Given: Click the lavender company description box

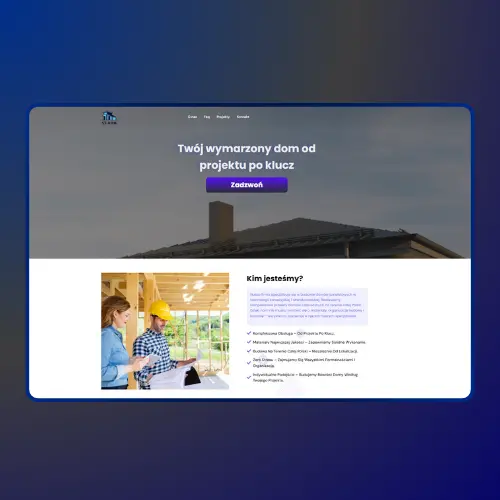Looking at the screenshot, I should point(307,306).
